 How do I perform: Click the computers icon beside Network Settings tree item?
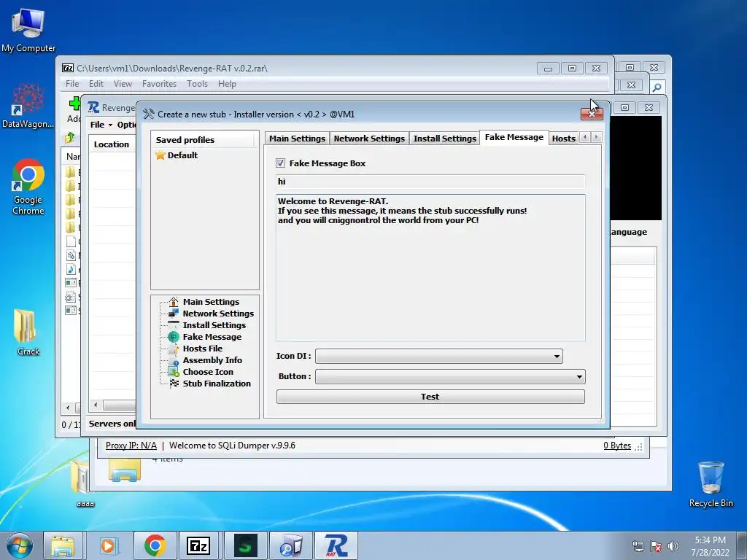(174, 314)
